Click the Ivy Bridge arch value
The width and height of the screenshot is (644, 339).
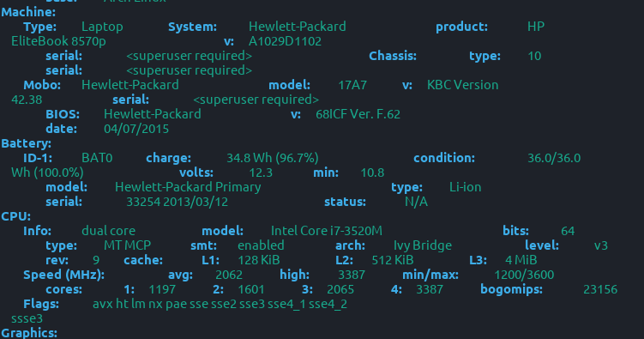tap(423, 245)
